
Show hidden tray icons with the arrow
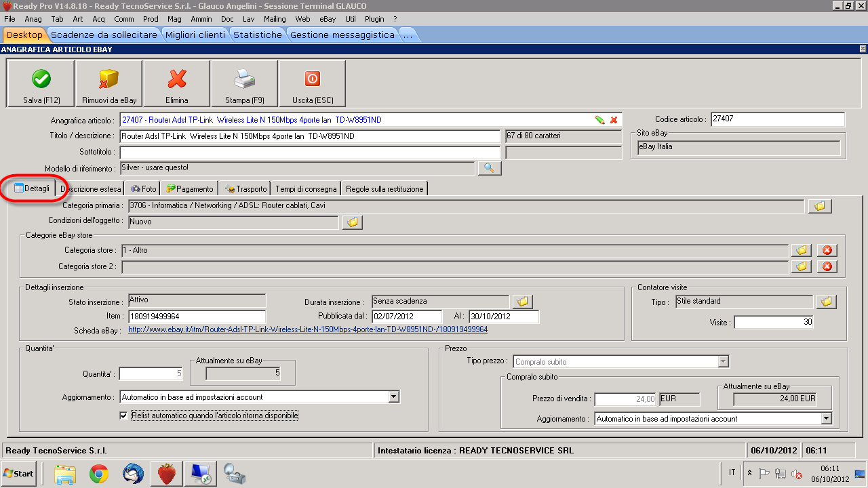pyautogui.click(x=749, y=473)
